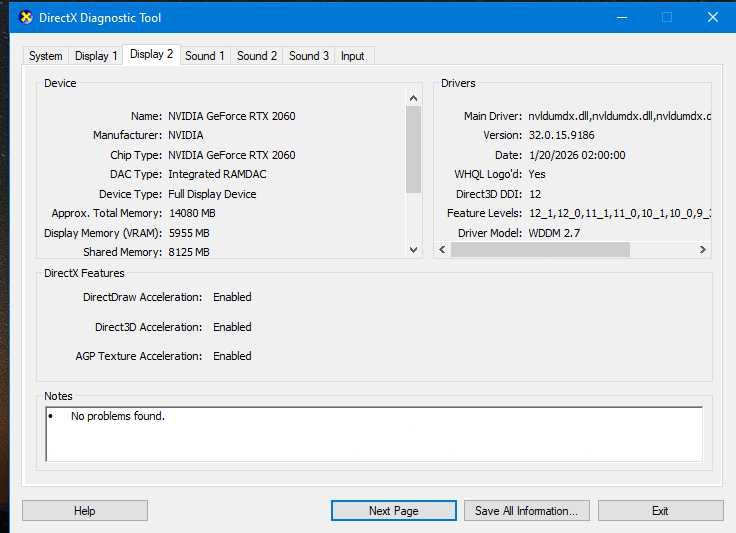Close the DirectX Diagnostic Tool window

[713, 17]
